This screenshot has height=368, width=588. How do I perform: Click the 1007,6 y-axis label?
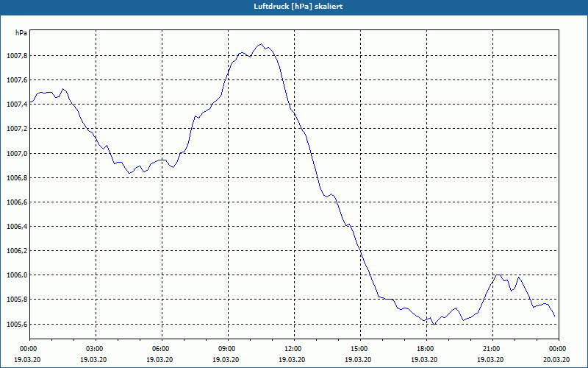point(17,80)
